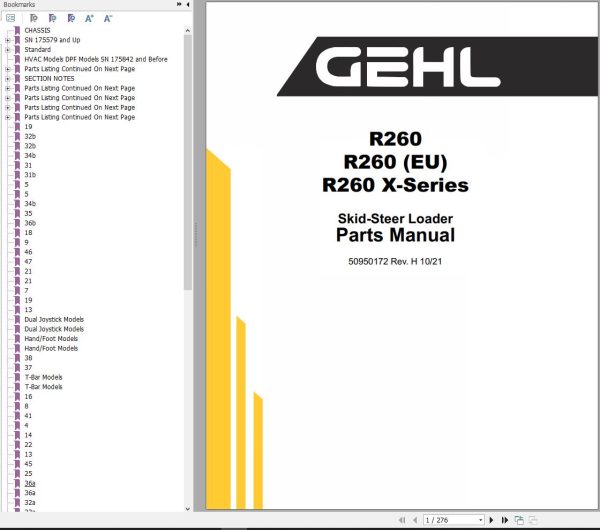Click the bookmark icon next to 41

coord(17,416)
